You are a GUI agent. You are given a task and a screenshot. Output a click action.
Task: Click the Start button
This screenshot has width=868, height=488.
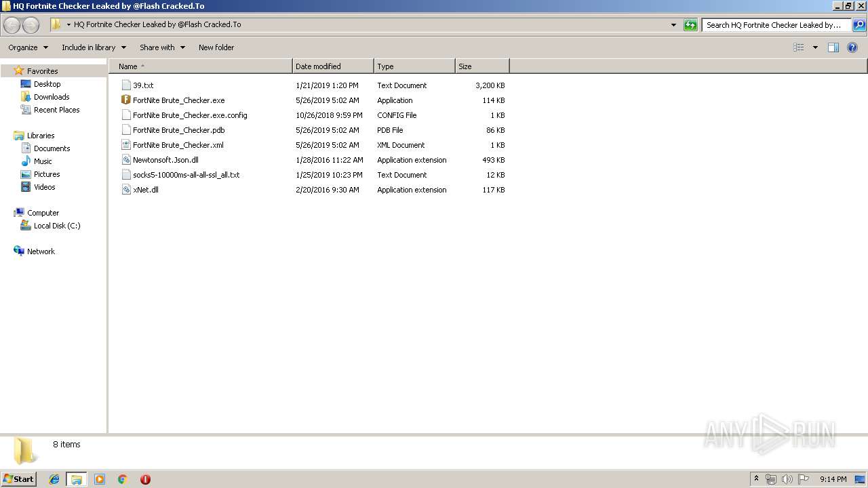tap(19, 479)
